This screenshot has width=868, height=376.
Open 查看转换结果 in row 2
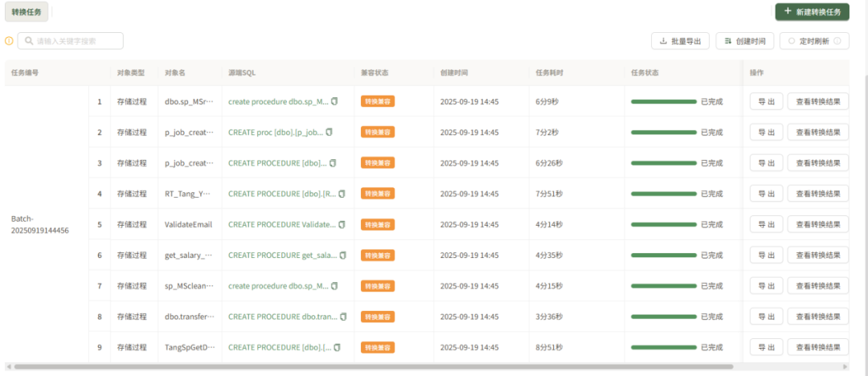tap(818, 133)
